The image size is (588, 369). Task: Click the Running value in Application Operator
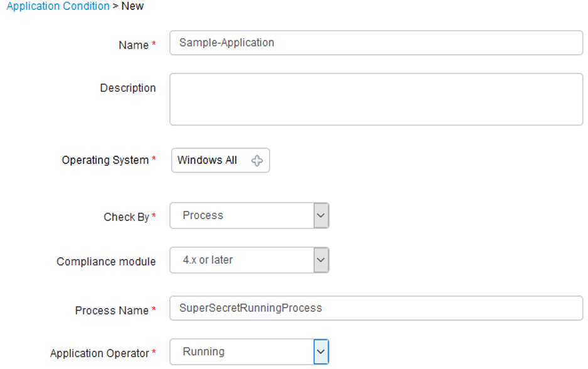pos(203,352)
